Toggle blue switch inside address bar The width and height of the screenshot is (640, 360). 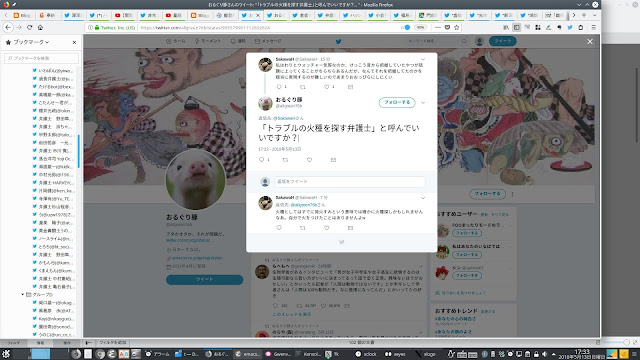click(406, 27)
